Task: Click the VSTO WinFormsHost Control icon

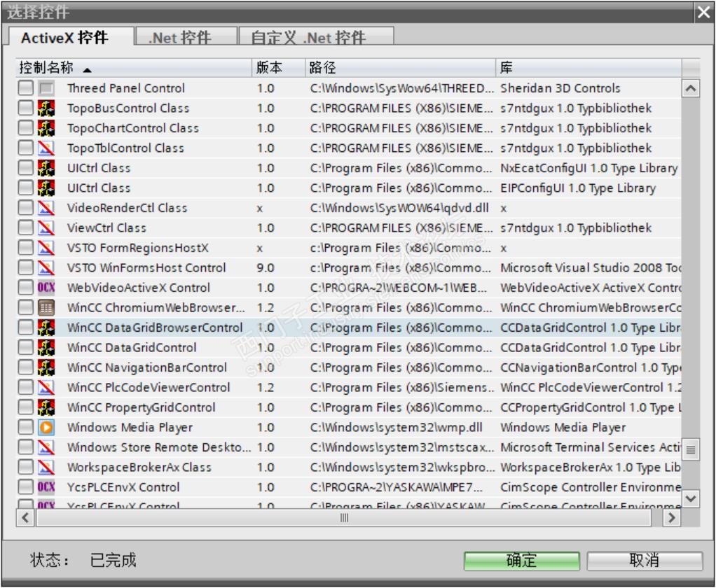Action: pos(46,268)
